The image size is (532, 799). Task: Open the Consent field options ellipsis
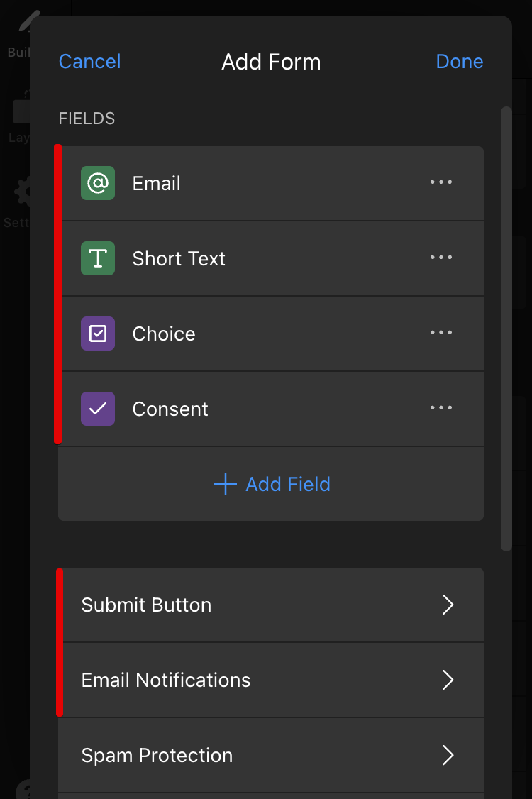pyautogui.click(x=440, y=407)
